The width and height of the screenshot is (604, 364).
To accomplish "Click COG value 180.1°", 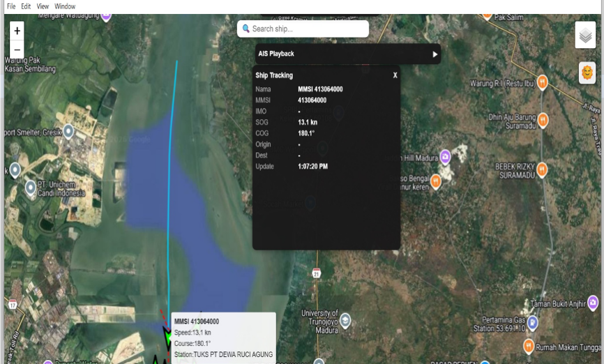I will coord(306,133).
